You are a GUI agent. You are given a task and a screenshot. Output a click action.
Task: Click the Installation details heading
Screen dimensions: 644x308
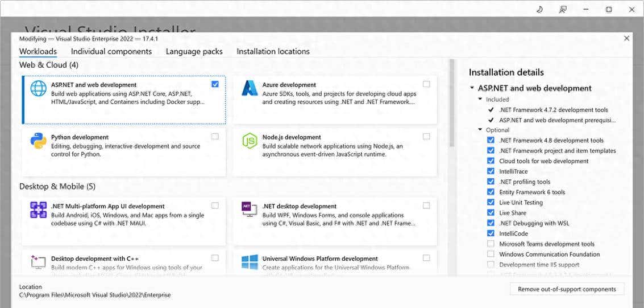pyautogui.click(x=506, y=72)
